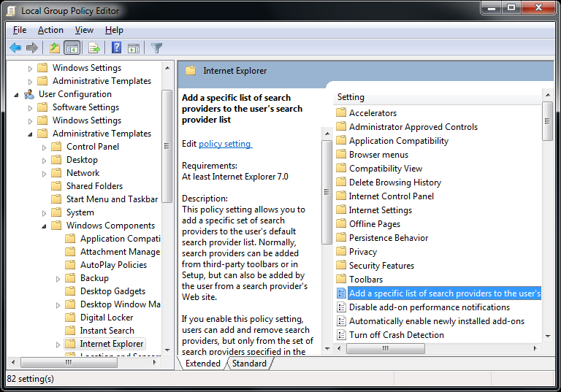The image size is (561, 392).
Task: Click the Toolbars folder icon in settings list
Action: click(x=341, y=279)
